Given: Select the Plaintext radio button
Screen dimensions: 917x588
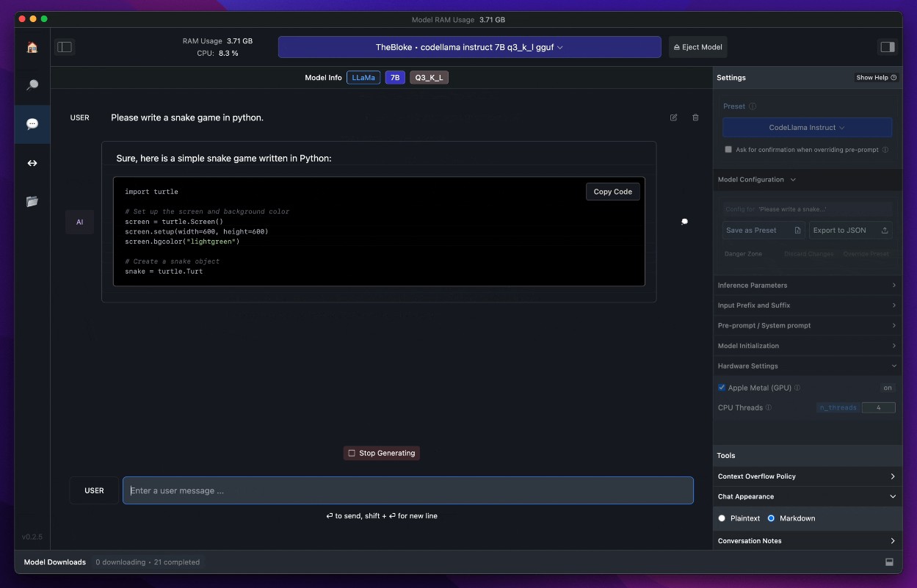Looking at the screenshot, I should (722, 518).
